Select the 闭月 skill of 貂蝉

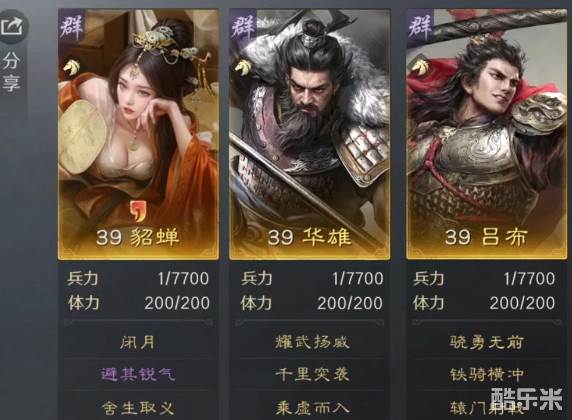(x=138, y=342)
